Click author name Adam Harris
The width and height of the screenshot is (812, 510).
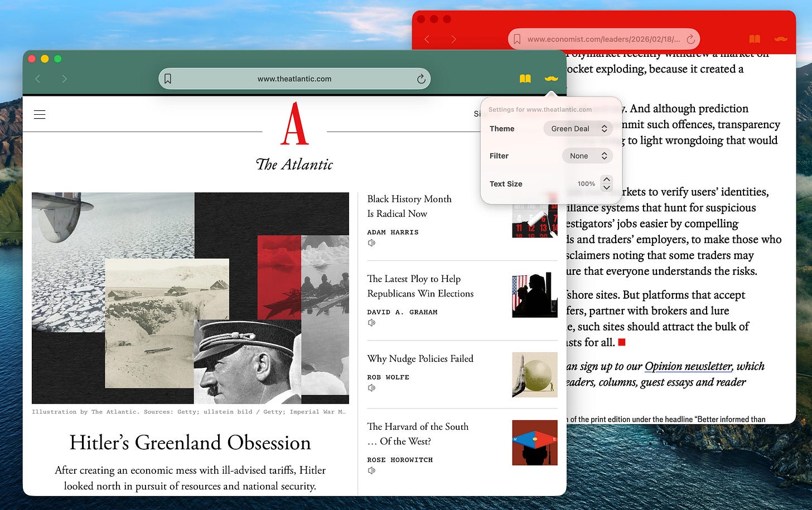[393, 232]
